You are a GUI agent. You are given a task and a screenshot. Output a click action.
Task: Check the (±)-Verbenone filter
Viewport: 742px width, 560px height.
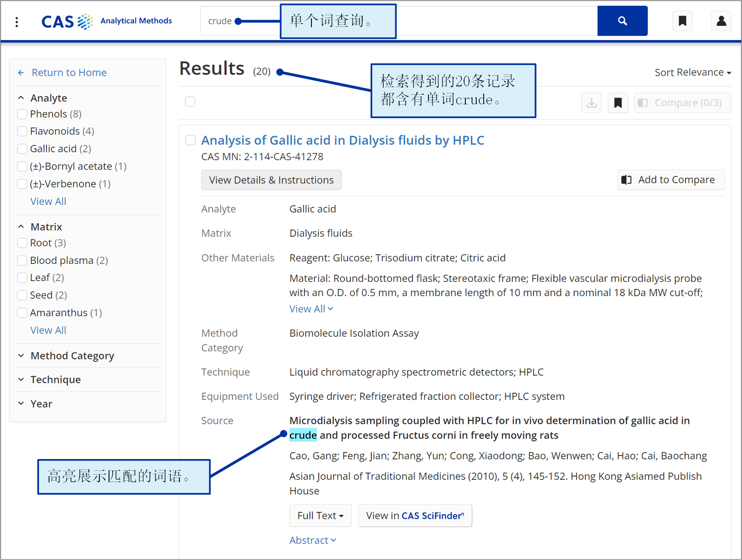pyautogui.click(x=22, y=184)
